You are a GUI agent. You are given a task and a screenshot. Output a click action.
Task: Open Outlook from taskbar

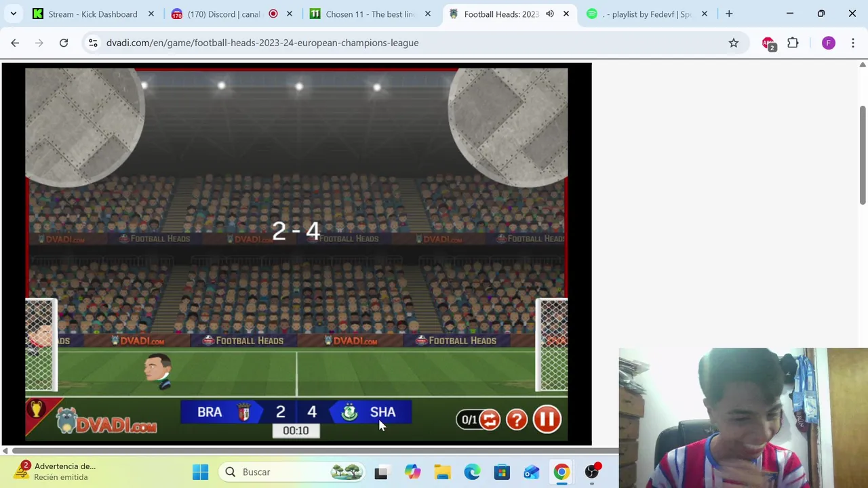(532, 472)
